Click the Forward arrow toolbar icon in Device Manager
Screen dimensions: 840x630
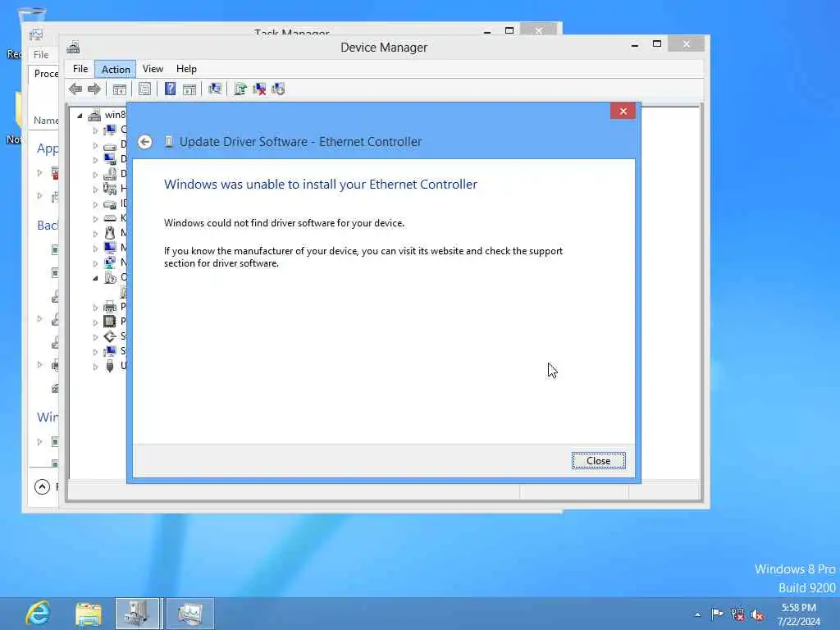[94, 89]
